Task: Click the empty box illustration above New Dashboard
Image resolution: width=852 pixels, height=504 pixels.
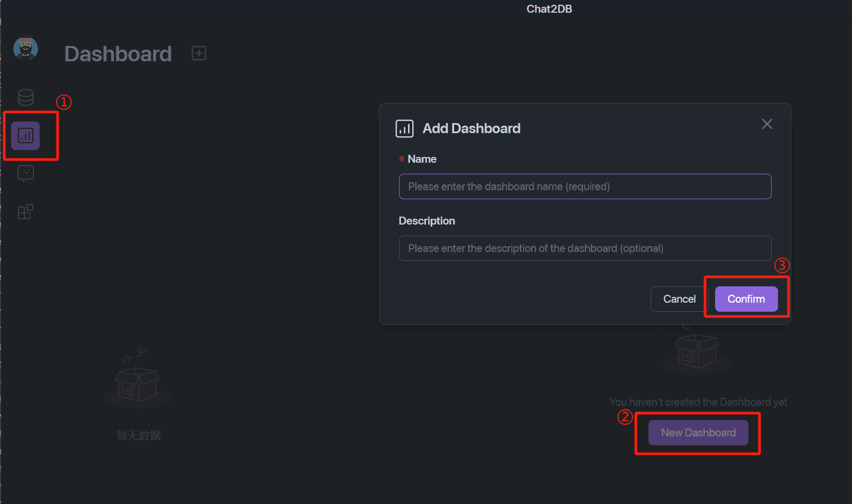Action: (697, 349)
